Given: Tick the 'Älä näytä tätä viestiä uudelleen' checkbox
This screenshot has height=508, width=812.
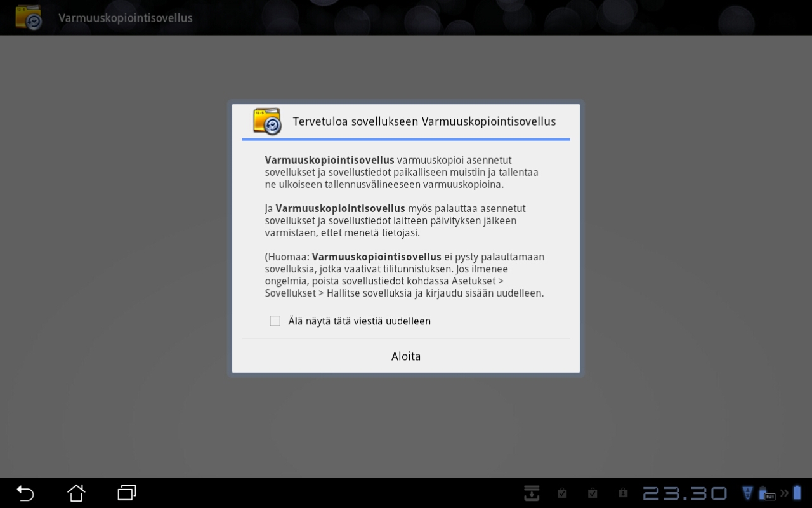Looking at the screenshot, I should pos(275,321).
